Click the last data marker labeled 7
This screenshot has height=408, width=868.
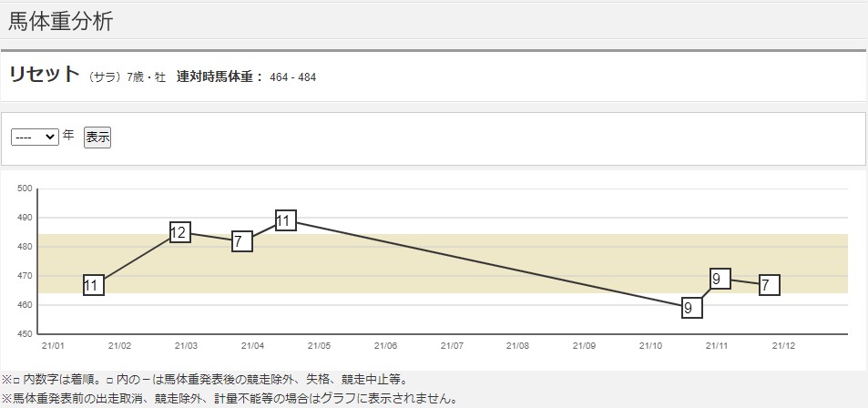pyautogui.click(x=769, y=285)
